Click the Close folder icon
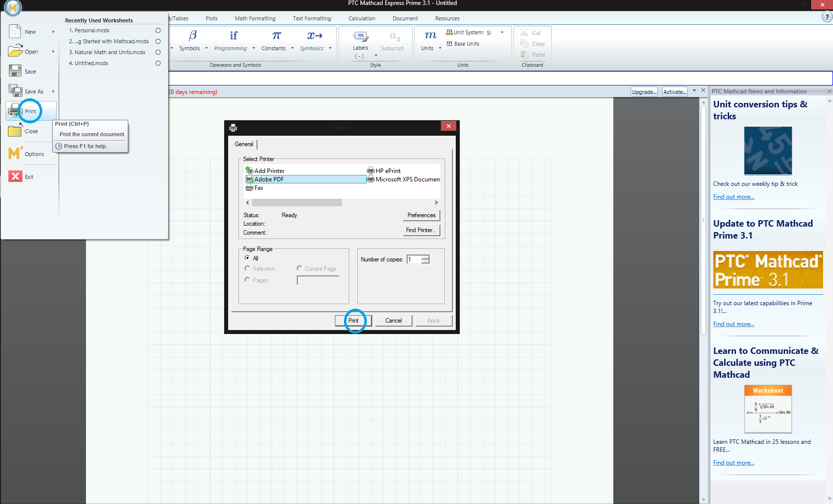833x504 pixels. click(x=15, y=131)
